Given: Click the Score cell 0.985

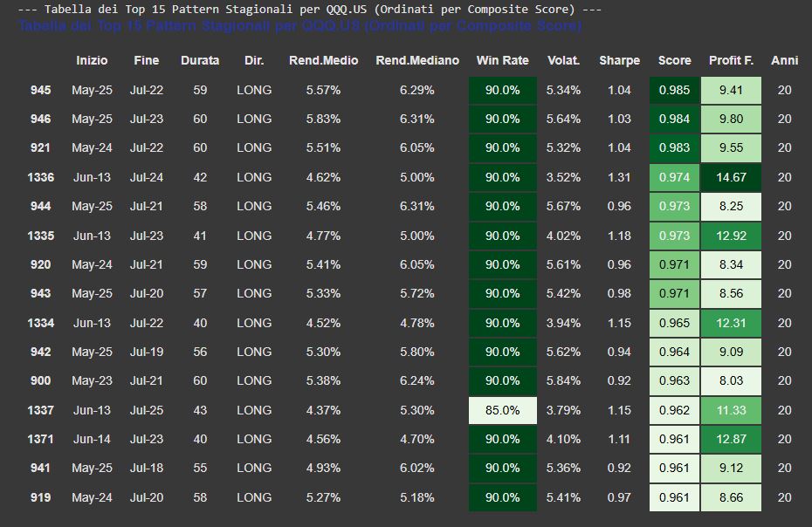Looking at the screenshot, I should [x=674, y=90].
